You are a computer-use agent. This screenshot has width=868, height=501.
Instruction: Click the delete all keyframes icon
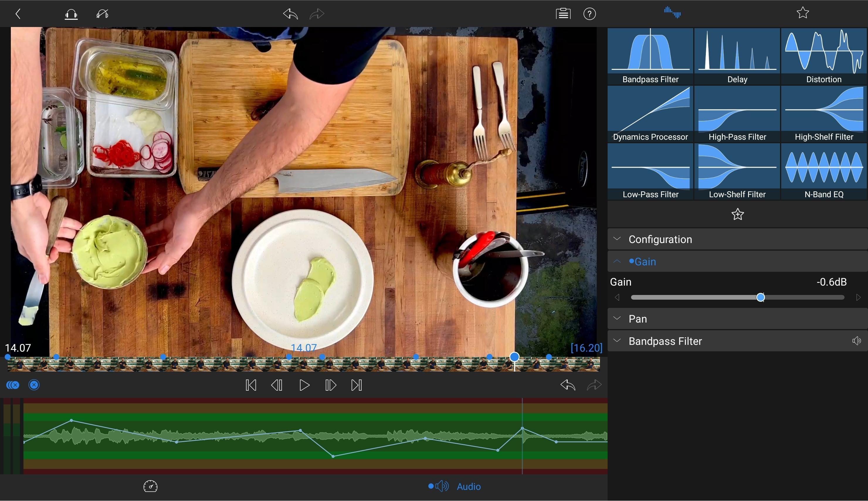click(13, 385)
